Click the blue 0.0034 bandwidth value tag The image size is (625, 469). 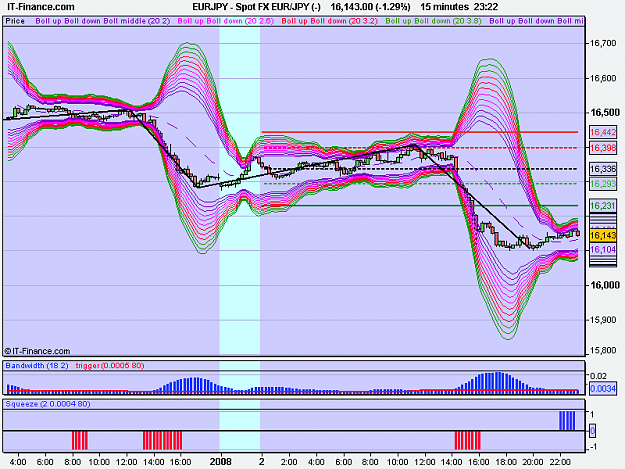(x=603, y=388)
